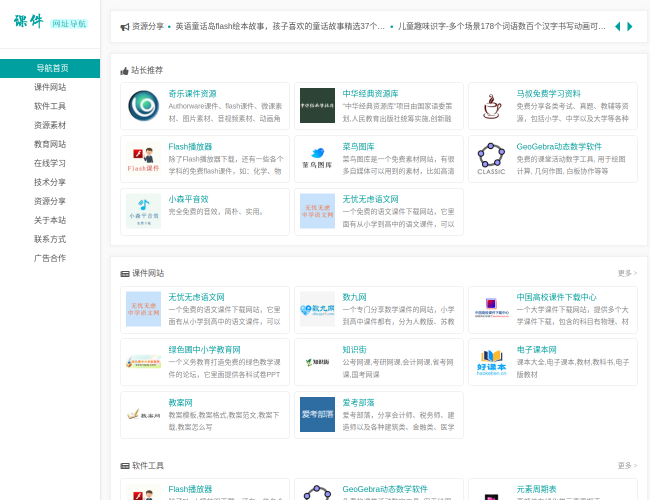Click the 教案网 description text

pos(224,421)
